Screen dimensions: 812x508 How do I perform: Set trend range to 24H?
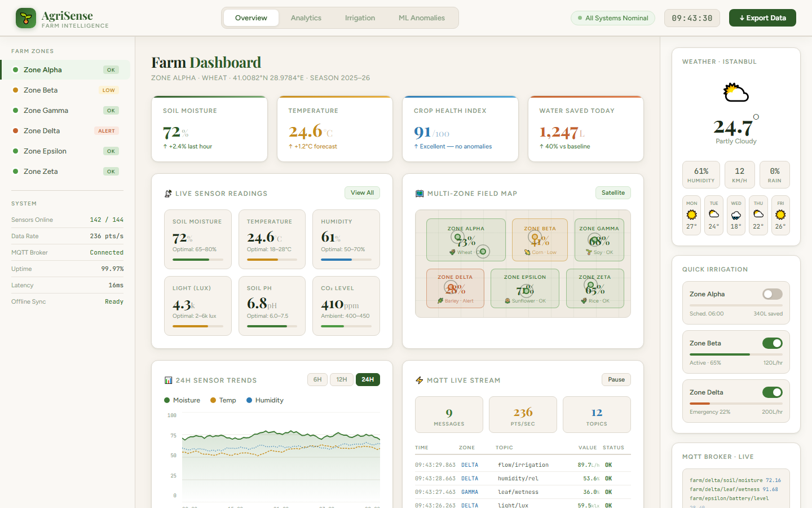point(368,380)
